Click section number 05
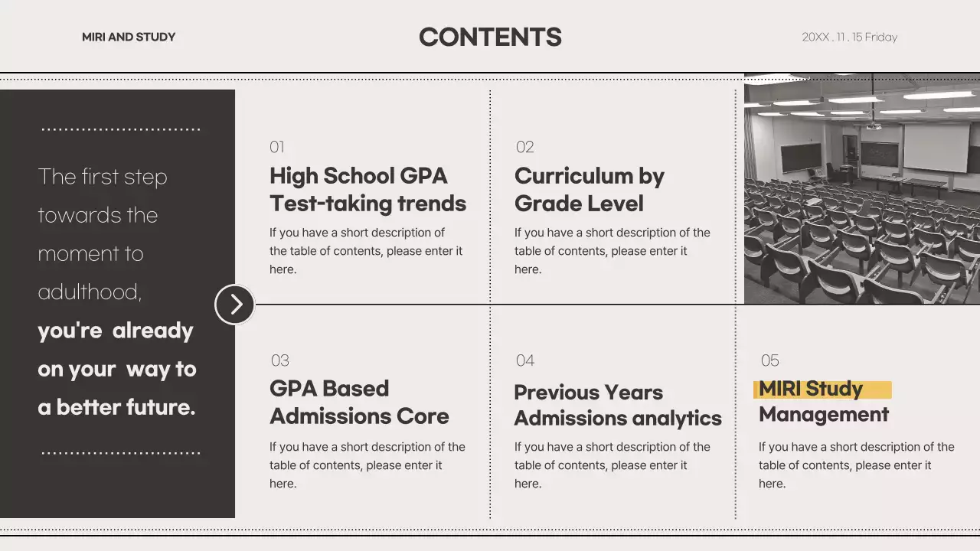Screen dimensions: 980x551 pyautogui.click(x=769, y=360)
